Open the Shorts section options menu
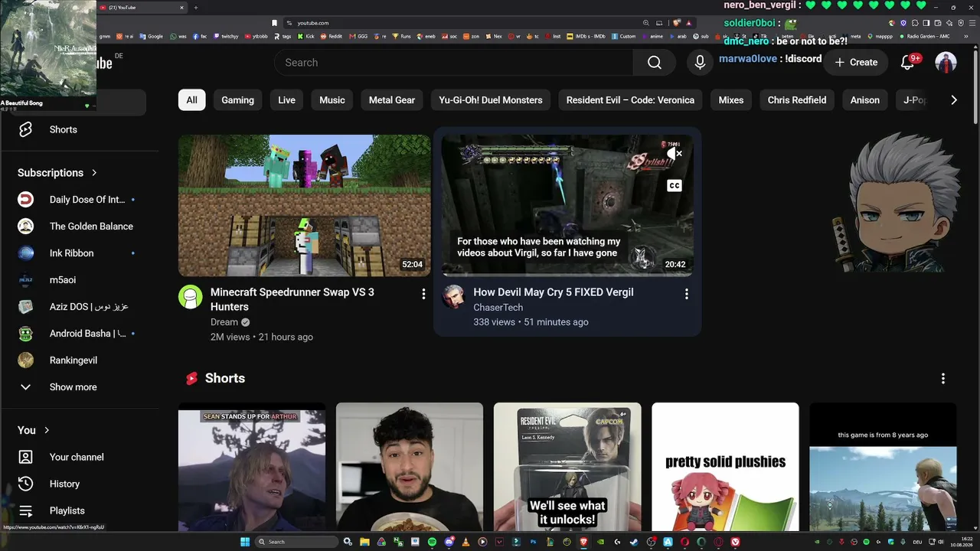This screenshot has width=980, height=551. pos(943,378)
